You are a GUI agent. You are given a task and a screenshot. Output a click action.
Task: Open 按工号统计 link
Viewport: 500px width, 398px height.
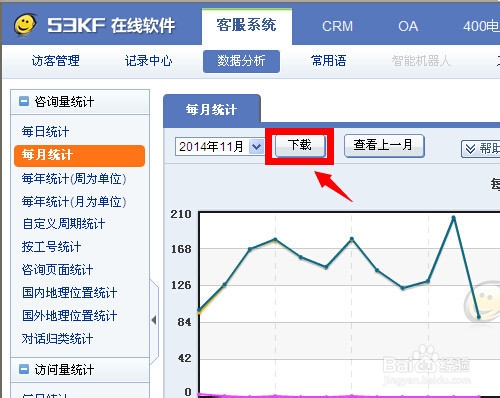51,247
